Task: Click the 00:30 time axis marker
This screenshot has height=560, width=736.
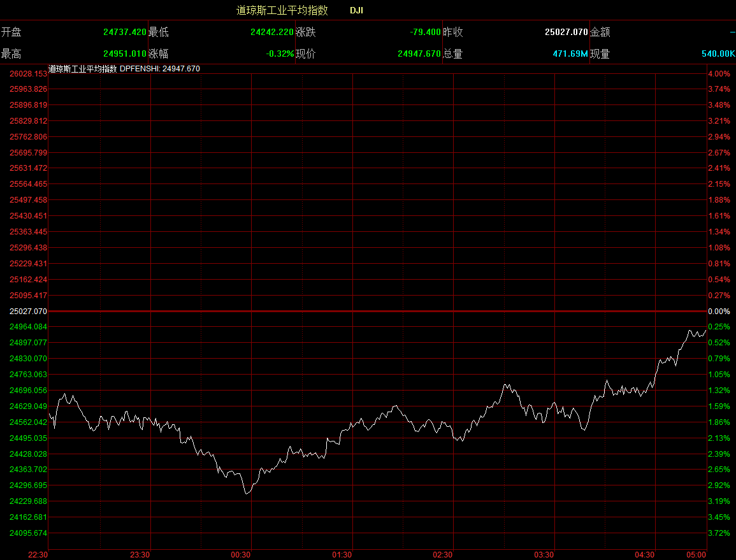Action: (x=241, y=554)
